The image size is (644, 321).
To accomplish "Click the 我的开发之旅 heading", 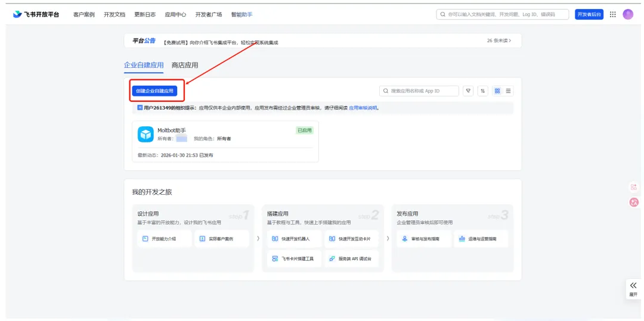I will tap(152, 192).
